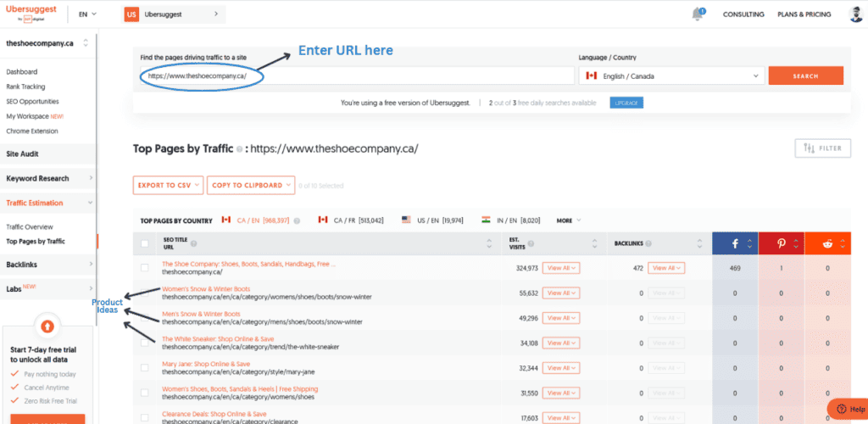Open My Workspace in the sidebar
The image size is (868, 424).
34,117
